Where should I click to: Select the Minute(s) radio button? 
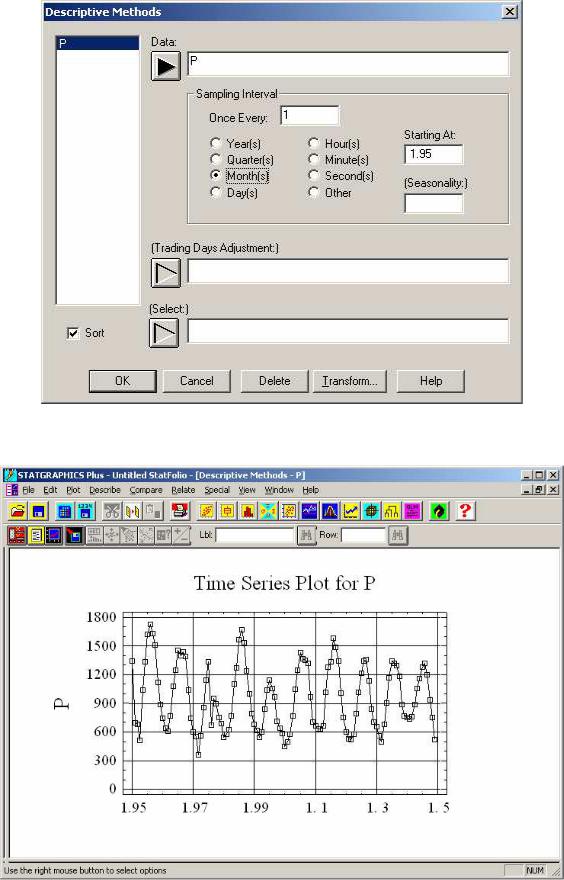pos(314,159)
